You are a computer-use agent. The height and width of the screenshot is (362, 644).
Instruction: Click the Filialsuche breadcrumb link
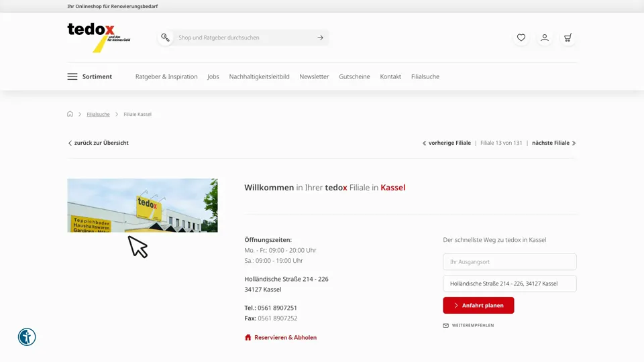click(98, 115)
